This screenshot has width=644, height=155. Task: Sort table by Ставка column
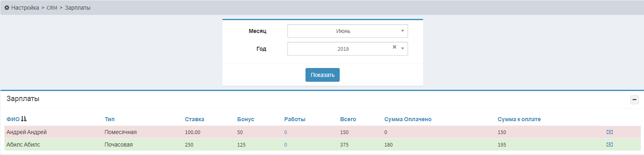195,119
